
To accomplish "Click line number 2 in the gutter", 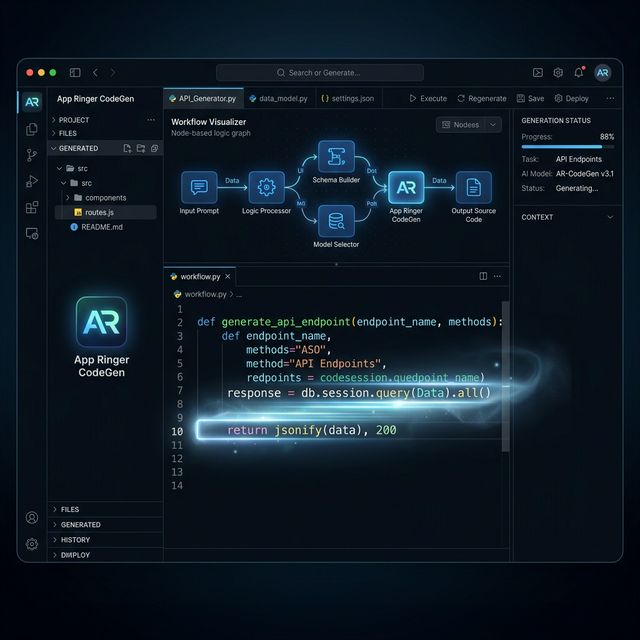I will click(x=180, y=323).
